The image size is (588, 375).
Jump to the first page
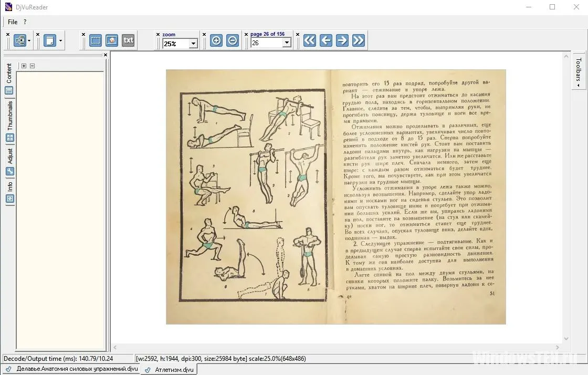click(310, 40)
